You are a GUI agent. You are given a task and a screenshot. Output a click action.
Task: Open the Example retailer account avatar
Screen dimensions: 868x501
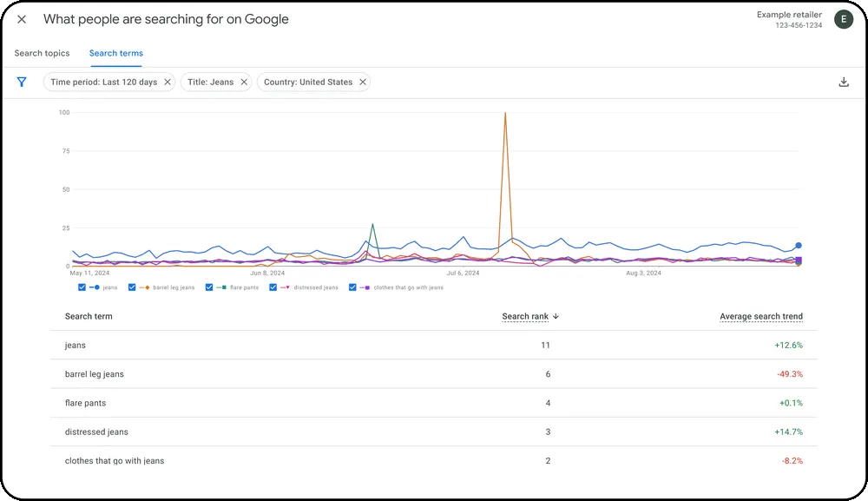point(843,19)
